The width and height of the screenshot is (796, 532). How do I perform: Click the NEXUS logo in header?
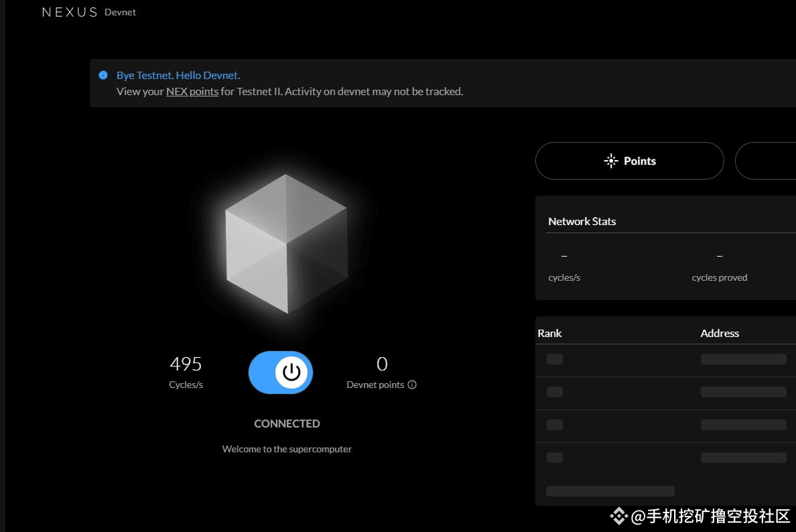[x=70, y=12]
